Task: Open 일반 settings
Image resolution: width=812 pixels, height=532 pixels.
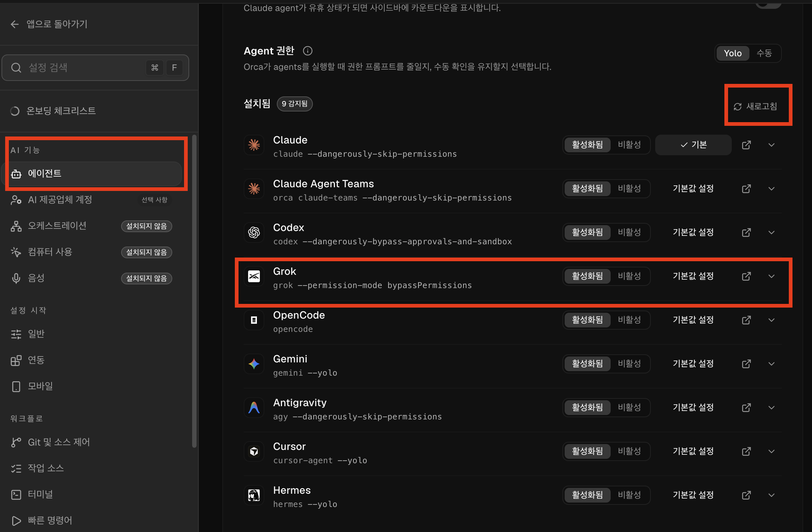Action: tap(92, 334)
